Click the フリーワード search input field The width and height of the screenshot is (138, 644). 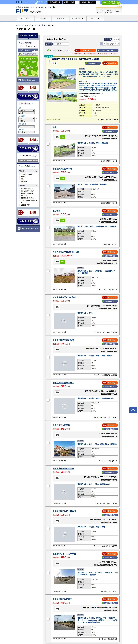pos(28,160)
